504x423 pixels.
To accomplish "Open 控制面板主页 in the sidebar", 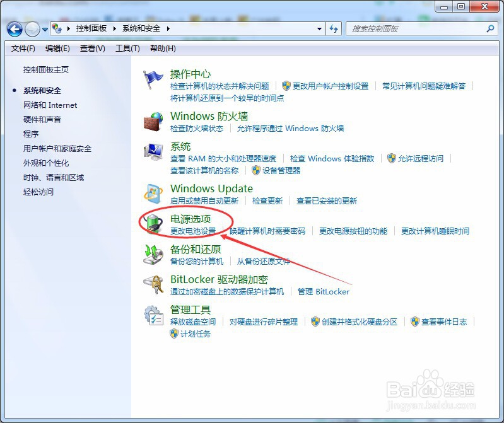I will [46, 70].
